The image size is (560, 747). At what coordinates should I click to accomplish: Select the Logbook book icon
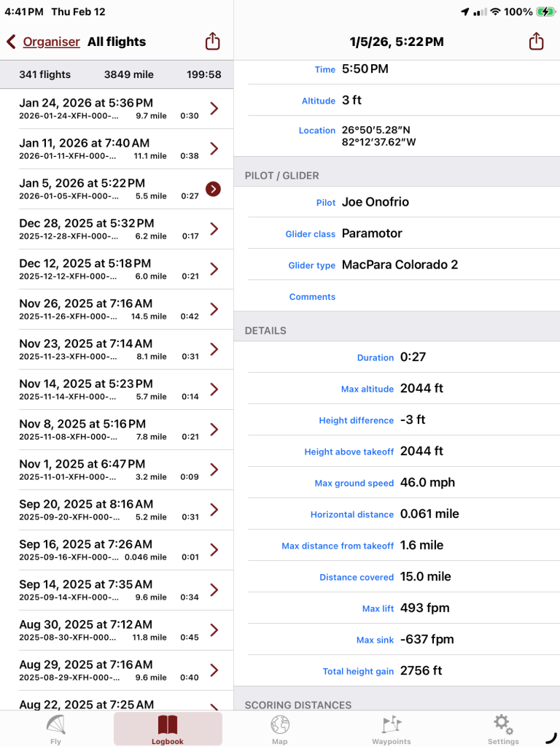pyautogui.click(x=168, y=725)
